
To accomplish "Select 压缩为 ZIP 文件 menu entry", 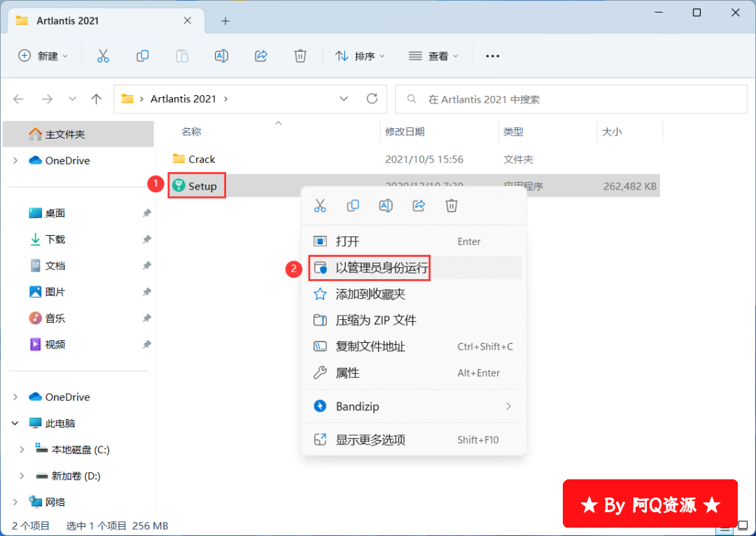I will [x=414, y=320].
